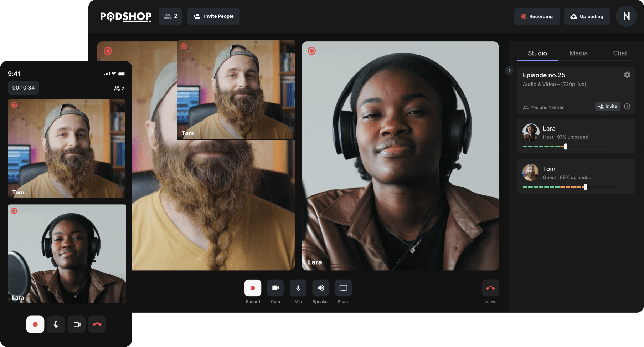
Task: Switch to the Media tab
Action: click(x=578, y=53)
